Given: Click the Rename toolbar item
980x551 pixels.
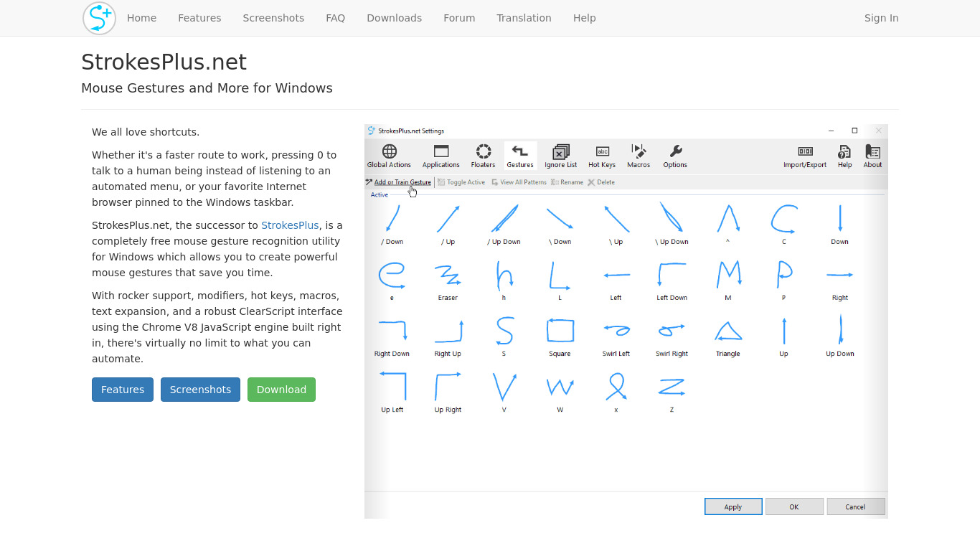Looking at the screenshot, I should [567, 182].
